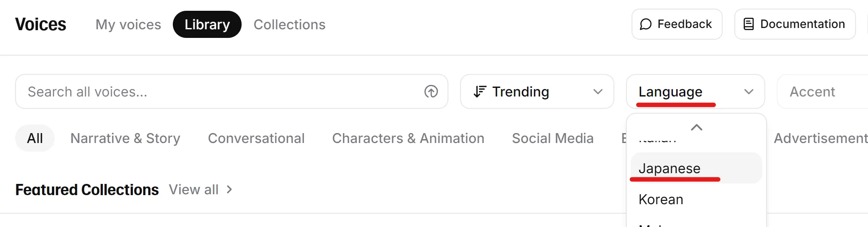Open the Trending sort dropdown
Viewport: 868px width, 227px height.
pyautogui.click(x=537, y=91)
